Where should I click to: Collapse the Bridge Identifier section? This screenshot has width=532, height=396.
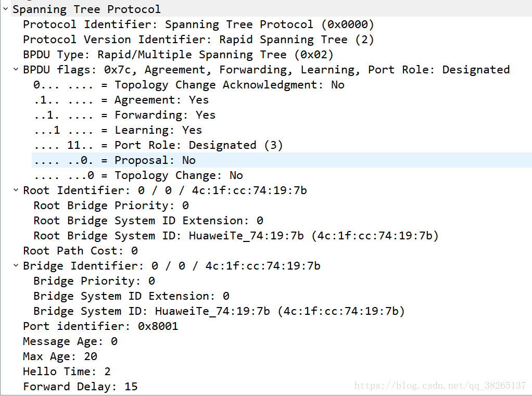click(x=16, y=265)
